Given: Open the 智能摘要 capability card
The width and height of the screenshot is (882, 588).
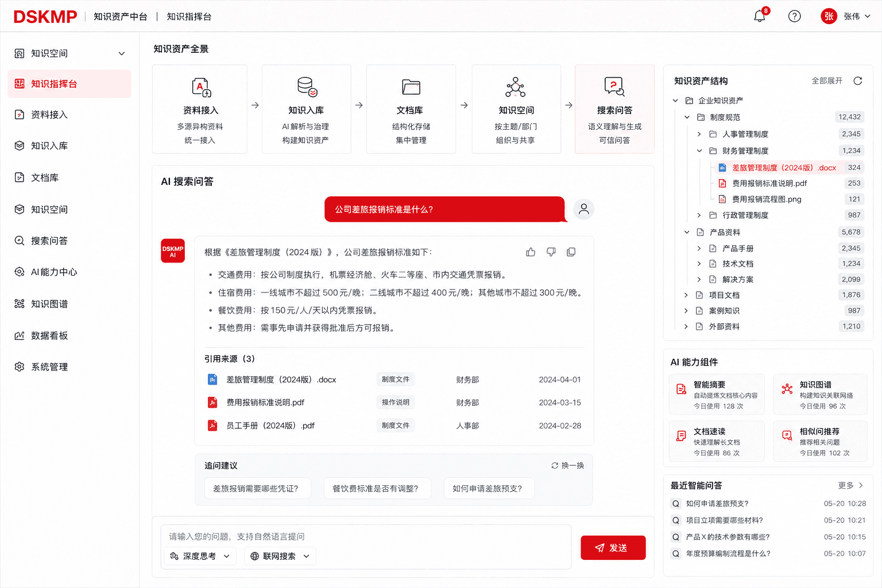Looking at the screenshot, I should coord(717,394).
